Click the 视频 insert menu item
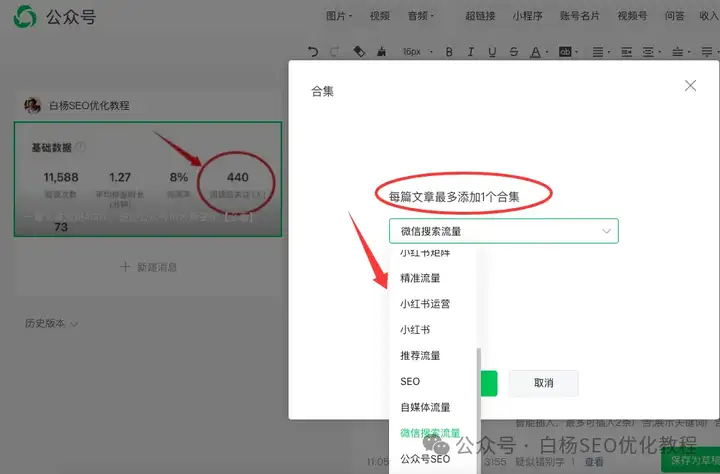 point(380,16)
